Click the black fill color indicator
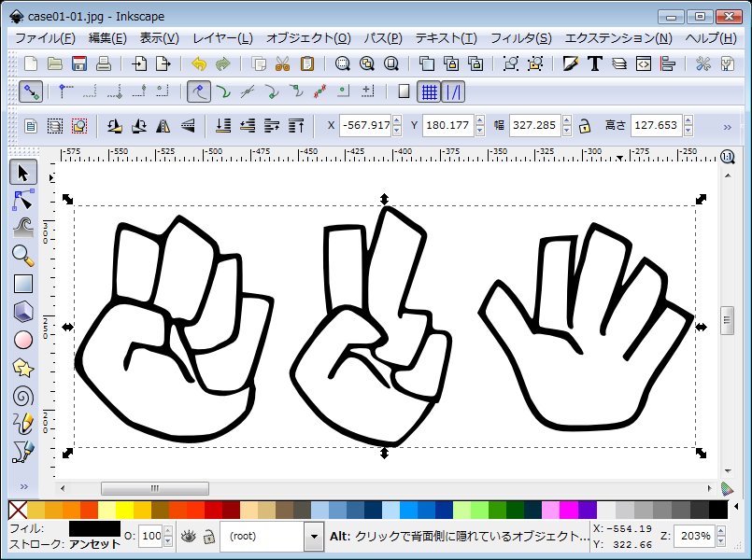Image resolution: width=752 pixels, height=560 pixels. 94,528
